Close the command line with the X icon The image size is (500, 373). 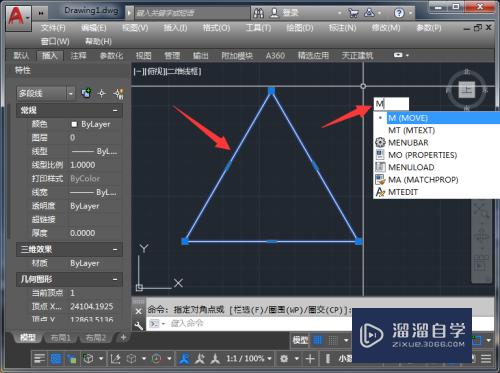[x=139, y=311]
